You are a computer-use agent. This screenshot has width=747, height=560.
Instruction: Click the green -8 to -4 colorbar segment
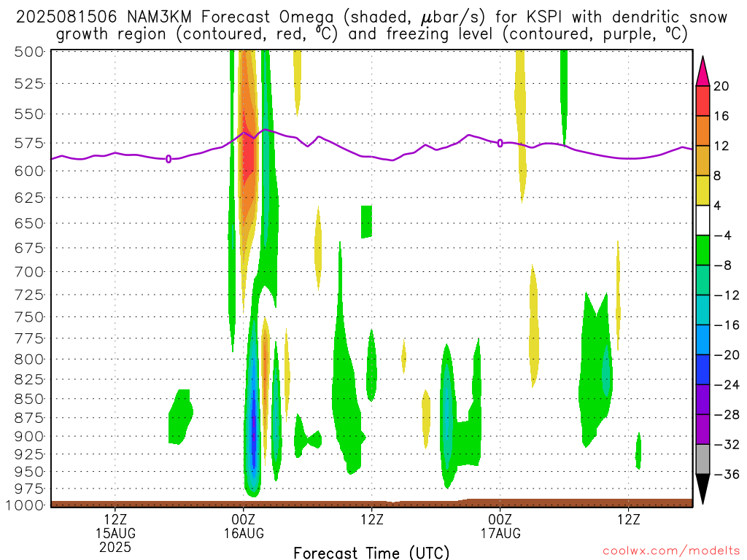(x=703, y=251)
